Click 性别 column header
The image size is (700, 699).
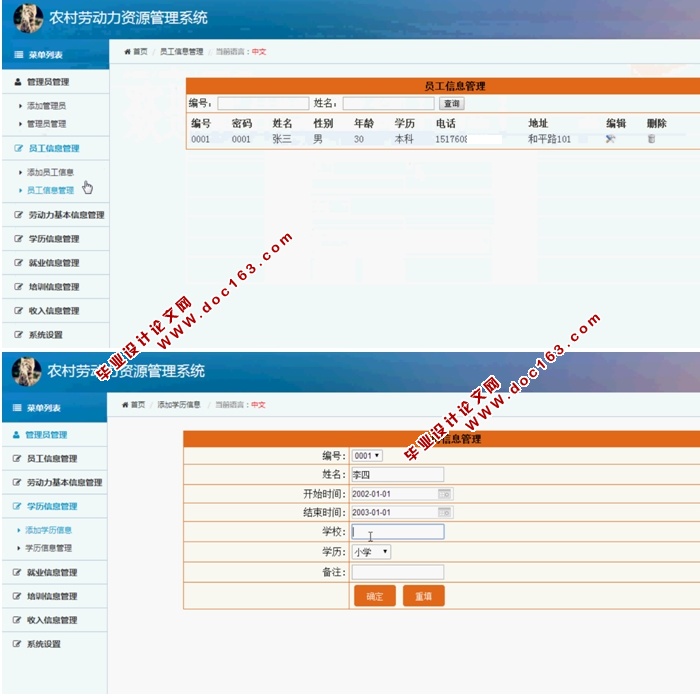[x=323, y=123]
